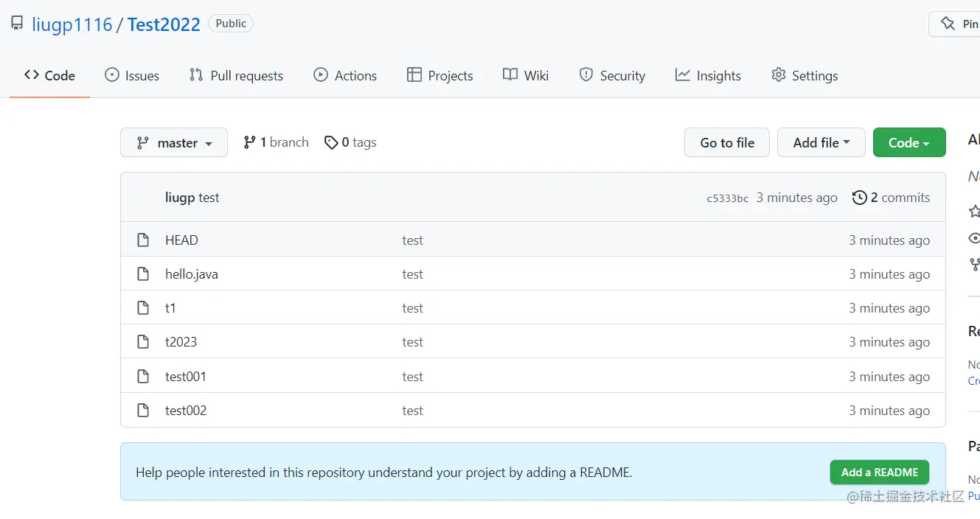Screen dimensions: 980x519
Task: Open the Wiki tab
Action: (x=526, y=75)
